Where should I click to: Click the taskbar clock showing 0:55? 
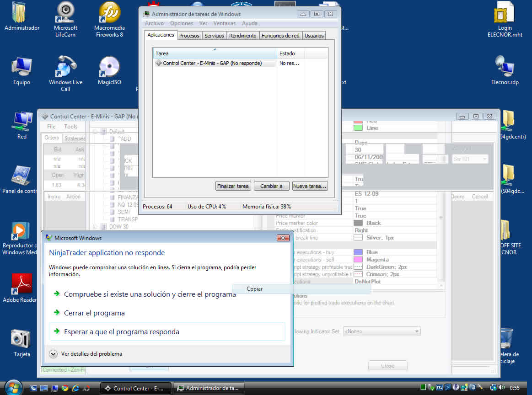pos(514,388)
